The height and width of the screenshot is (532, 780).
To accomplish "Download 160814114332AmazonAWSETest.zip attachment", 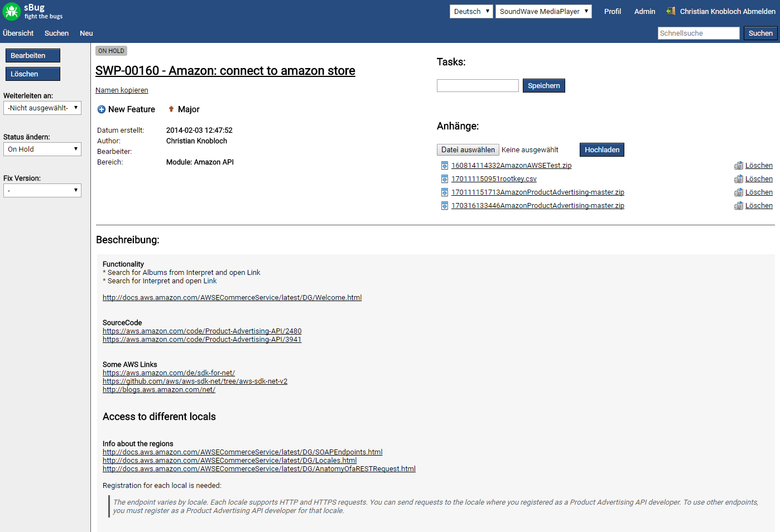I will pos(511,166).
